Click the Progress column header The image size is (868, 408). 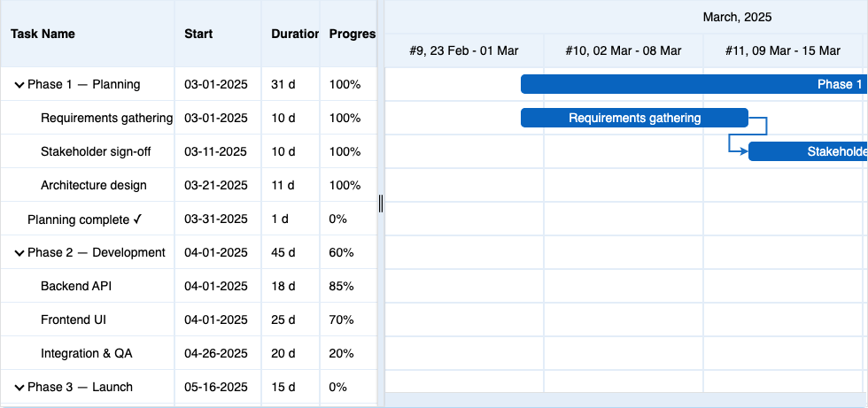point(352,35)
